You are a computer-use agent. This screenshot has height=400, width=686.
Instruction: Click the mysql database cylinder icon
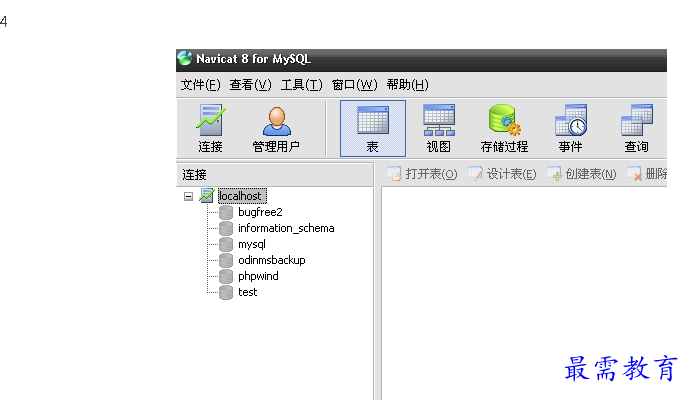pos(226,244)
